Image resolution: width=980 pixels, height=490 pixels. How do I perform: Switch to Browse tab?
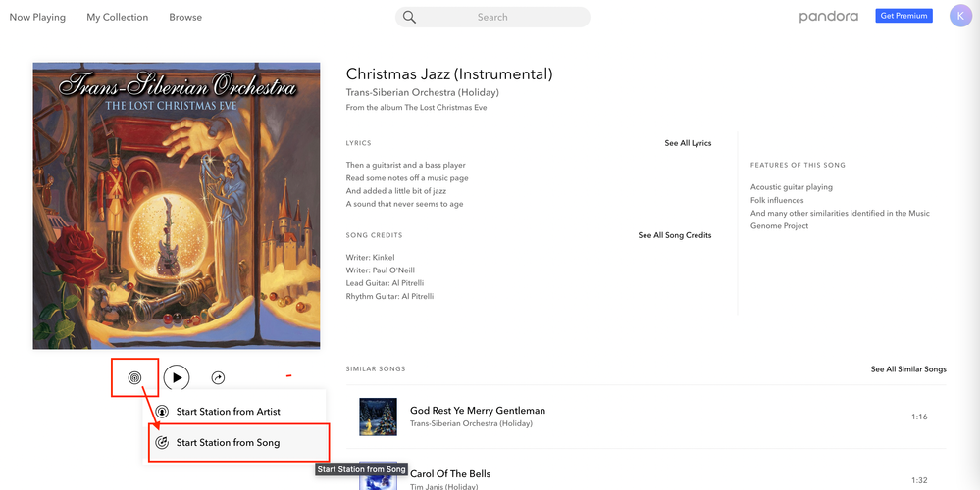(185, 17)
